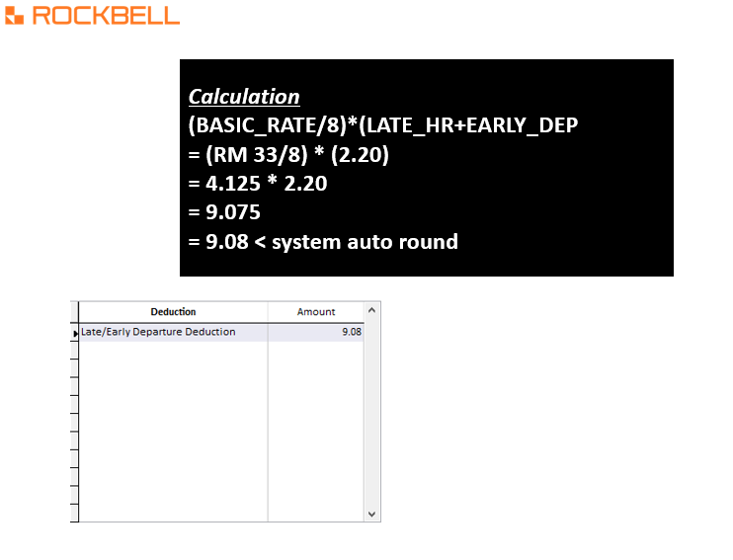Click the scroll down arrow in deduction grid
Image resolution: width=733 pixels, height=560 pixels.
coord(371,515)
